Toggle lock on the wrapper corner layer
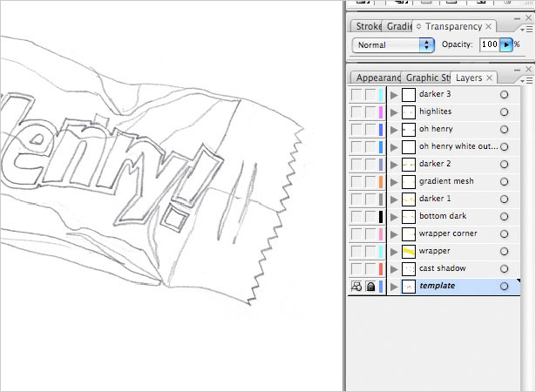Image resolution: width=536 pixels, height=392 pixels. (370, 234)
